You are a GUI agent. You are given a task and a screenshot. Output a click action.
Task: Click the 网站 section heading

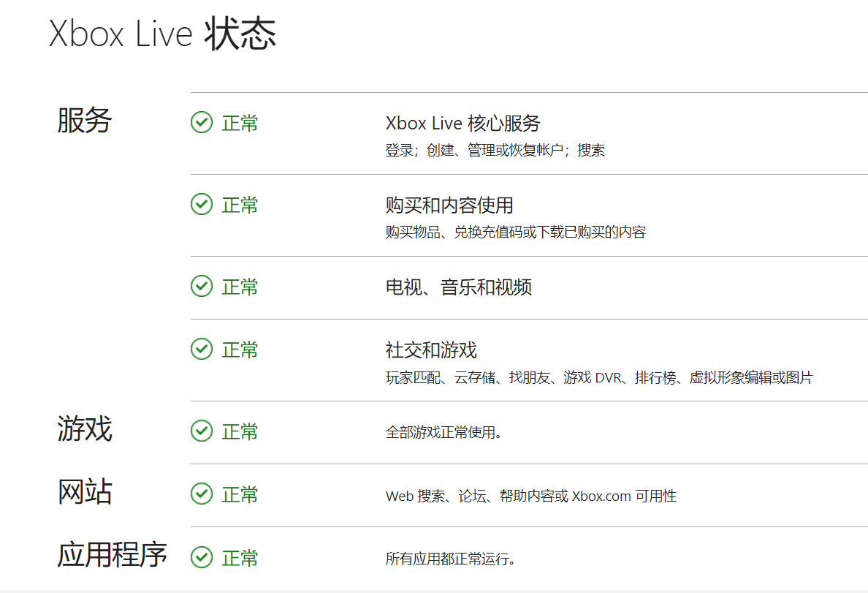85,492
